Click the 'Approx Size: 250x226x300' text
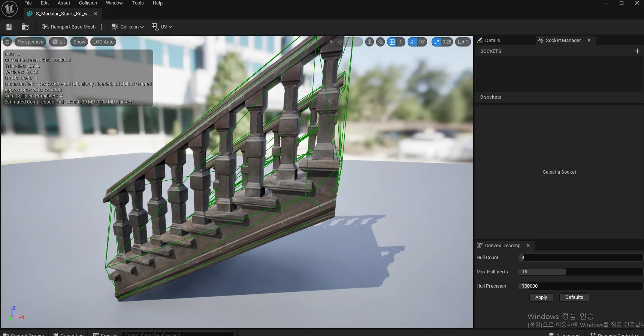Image resolution: width=644 pixels, height=336 pixels. point(33,90)
